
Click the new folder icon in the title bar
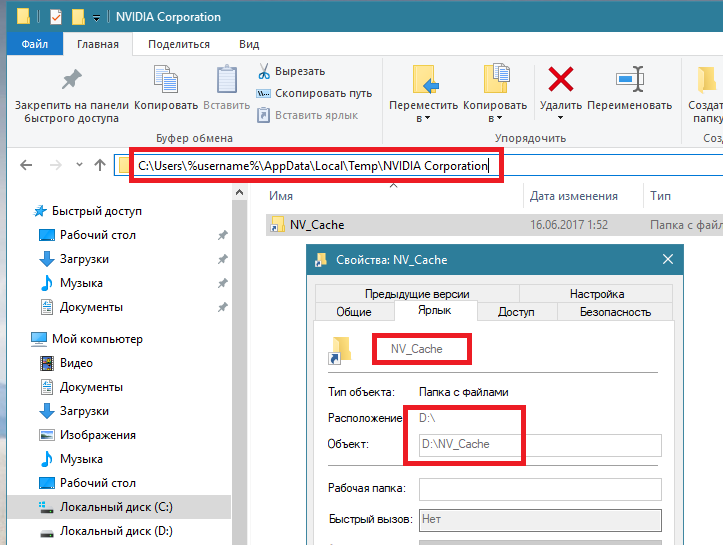point(78,17)
